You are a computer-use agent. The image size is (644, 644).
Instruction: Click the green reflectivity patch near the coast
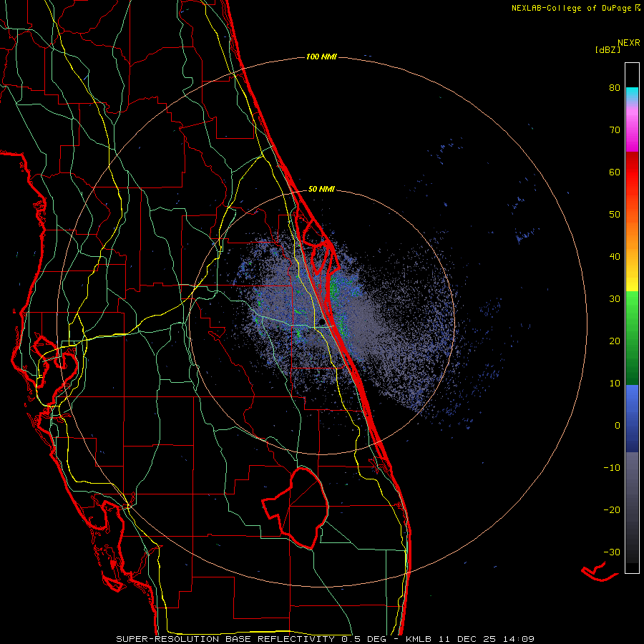tap(334, 288)
